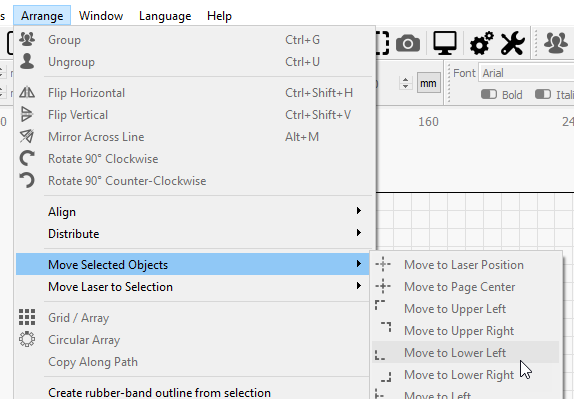This screenshot has width=574, height=399.
Task: Click the Mirror Across Line icon
Action: pos(27,136)
